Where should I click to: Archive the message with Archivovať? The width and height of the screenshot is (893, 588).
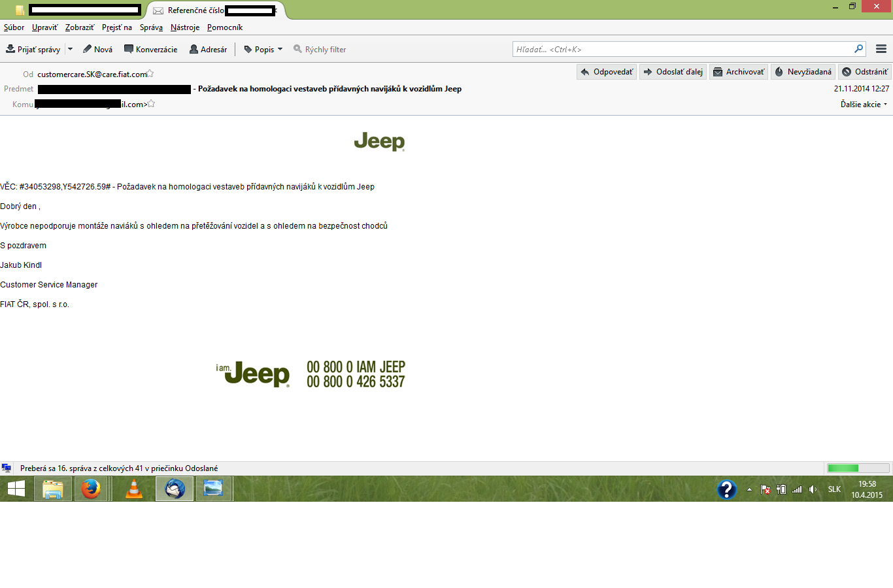point(739,72)
